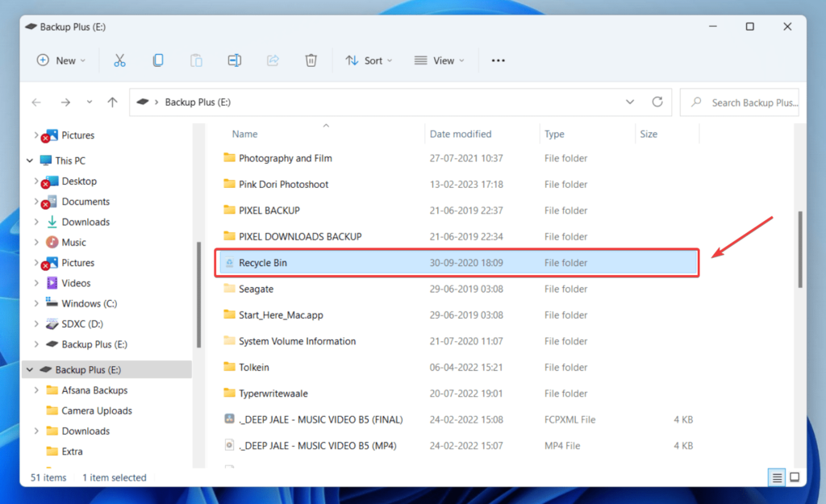Click the Share icon in the toolbar
Image resolution: width=826 pixels, height=504 pixels.
[x=273, y=60]
